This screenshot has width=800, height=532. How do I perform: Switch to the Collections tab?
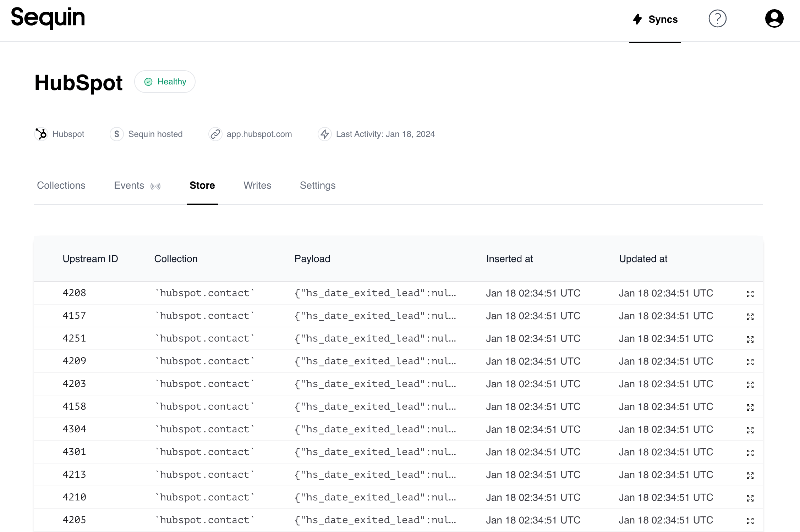61,185
